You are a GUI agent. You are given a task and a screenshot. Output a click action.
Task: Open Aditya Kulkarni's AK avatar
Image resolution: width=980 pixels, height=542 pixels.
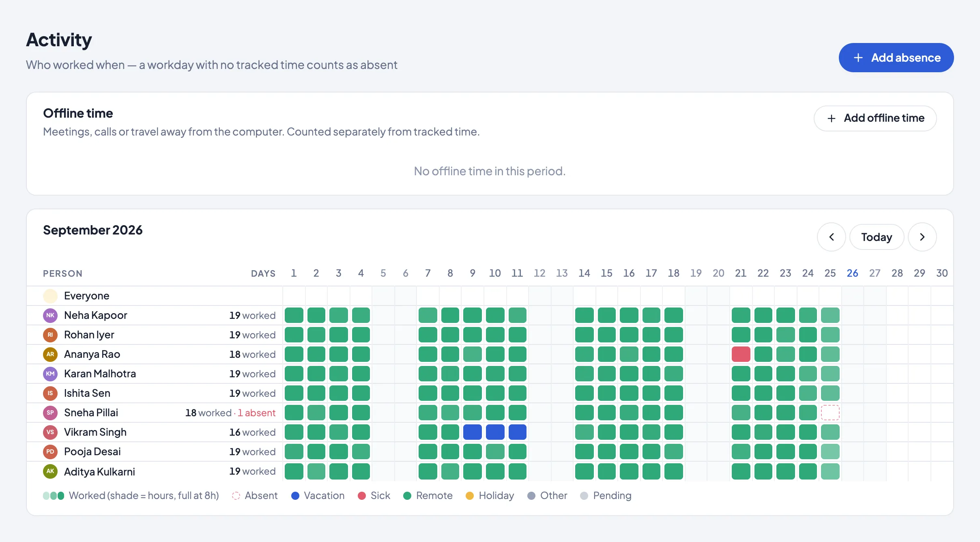pyautogui.click(x=50, y=471)
